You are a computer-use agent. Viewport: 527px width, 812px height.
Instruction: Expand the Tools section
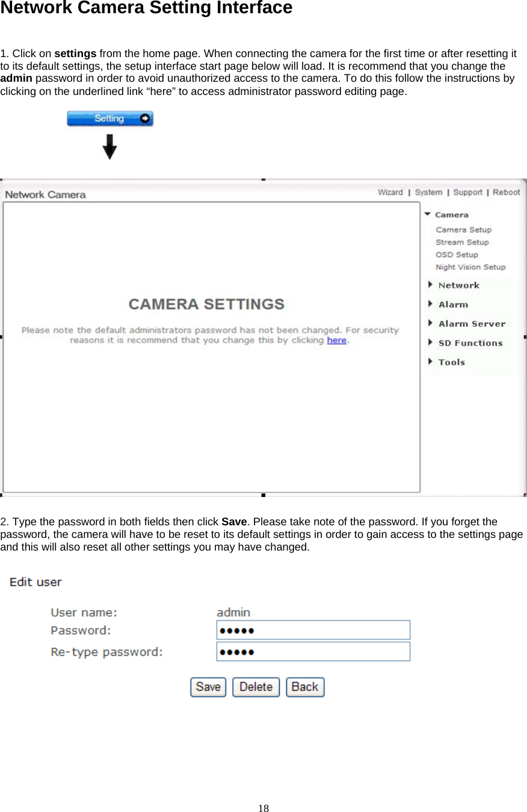451,362
